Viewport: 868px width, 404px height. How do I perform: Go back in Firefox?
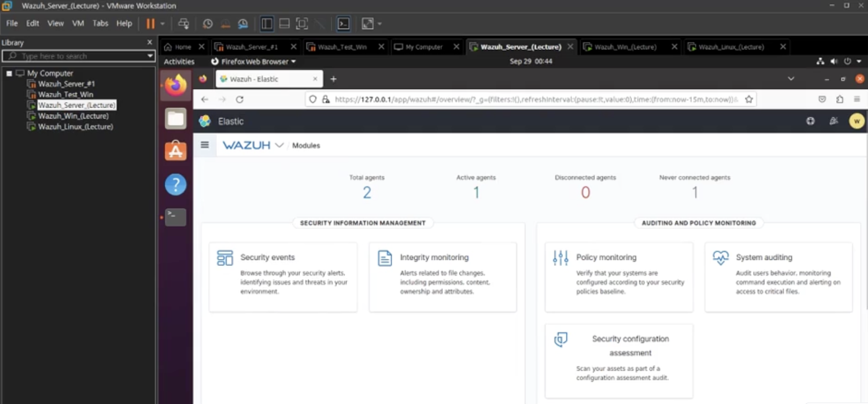click(204, 100)
